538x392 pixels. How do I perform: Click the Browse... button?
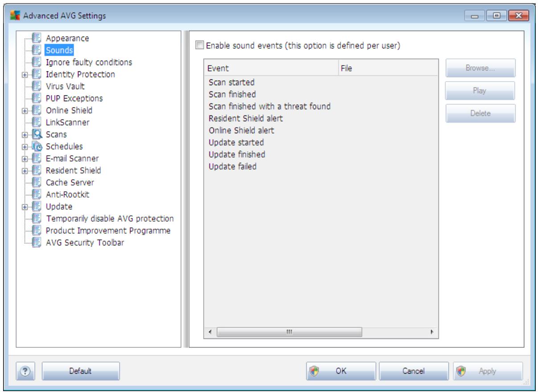(x=481, y=68)
